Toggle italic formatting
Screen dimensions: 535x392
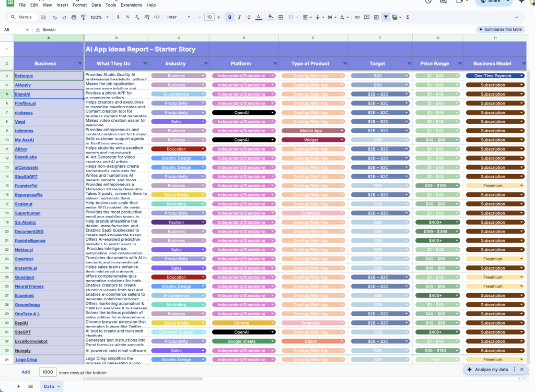tap(239, 17)
